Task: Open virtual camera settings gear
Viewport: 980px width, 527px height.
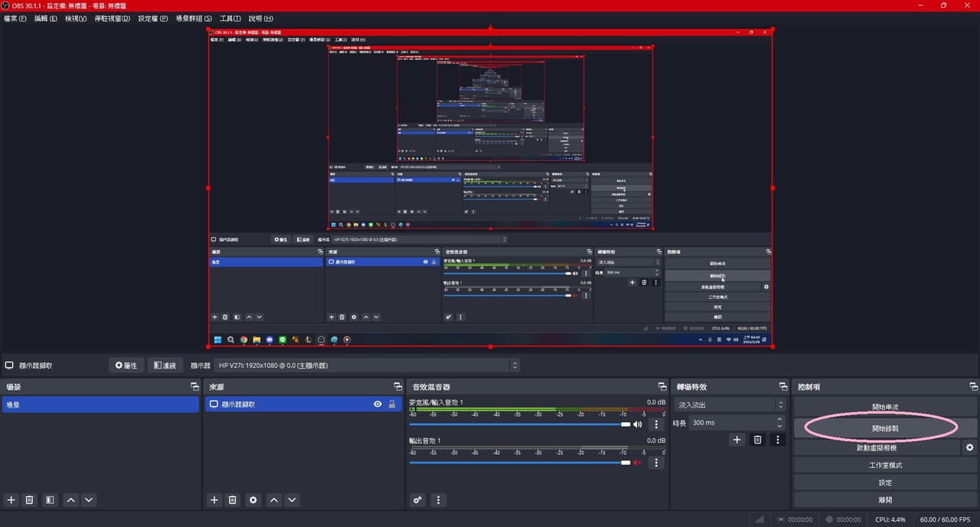Action: click(970, 447)
